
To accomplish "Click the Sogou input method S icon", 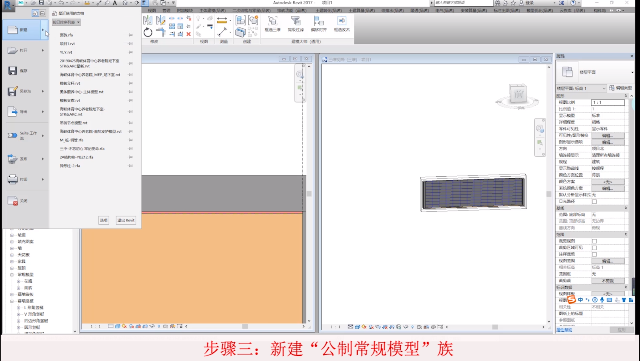I will coord(571,300).
